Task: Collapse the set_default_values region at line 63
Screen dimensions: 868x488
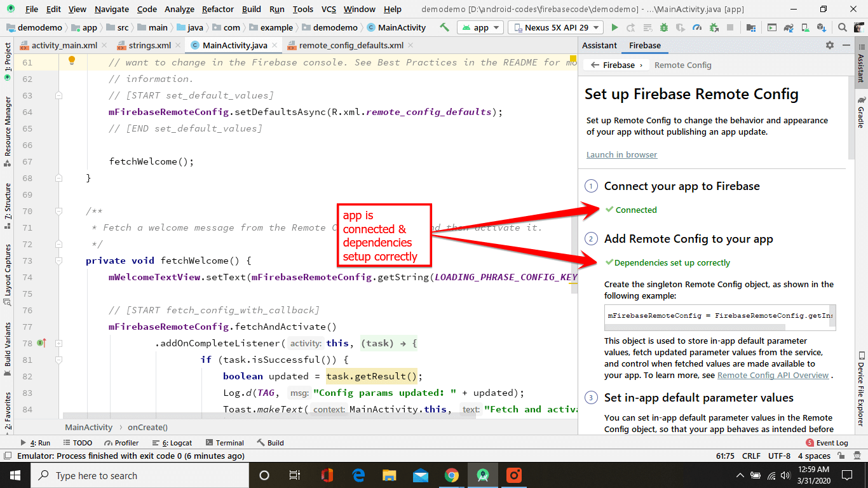Action: (58, 95)
